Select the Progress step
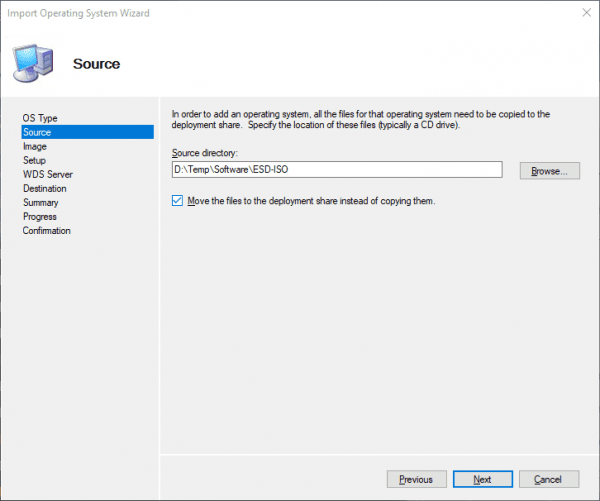 click(x=40, y=217)
